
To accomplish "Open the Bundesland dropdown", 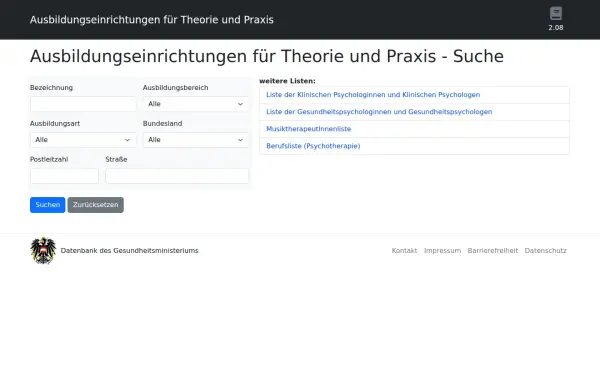I will (x=196, y=140).
